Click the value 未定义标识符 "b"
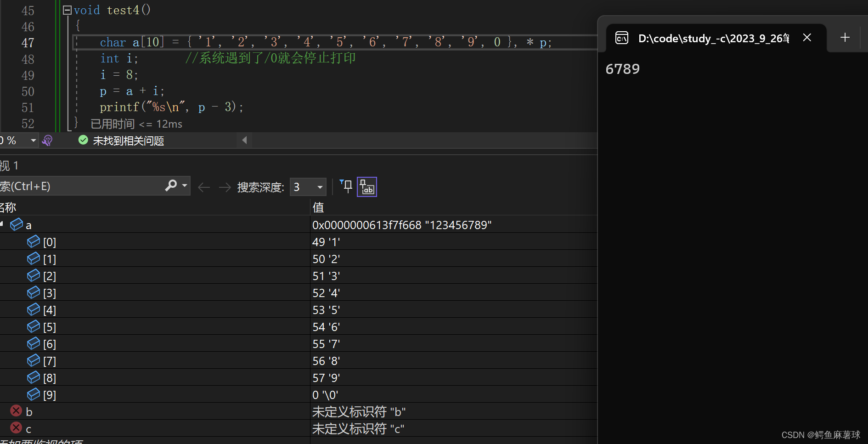 coord(359,412)
